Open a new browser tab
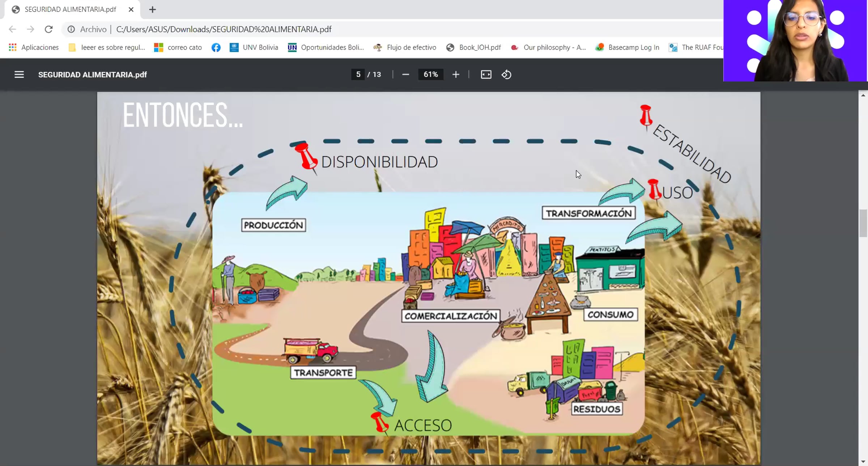The width and height of the screenshot is (868, 466). click(152, 10)
